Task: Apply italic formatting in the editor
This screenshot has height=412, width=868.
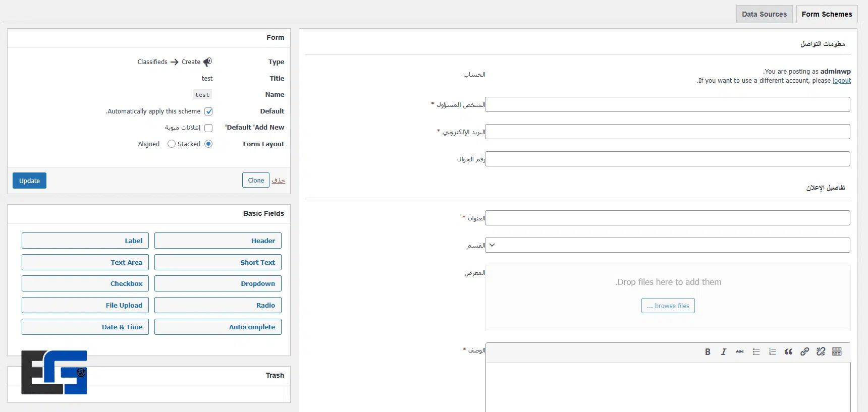Action: coord(724,352)
